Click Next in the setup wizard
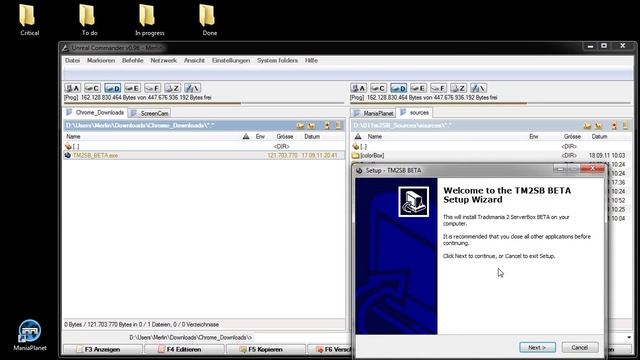This screenshot has width=640, height=360. (x=537, y=347)
